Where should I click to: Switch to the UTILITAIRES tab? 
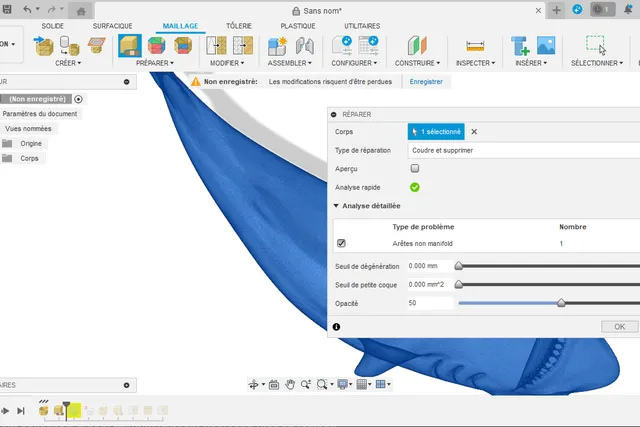tap(362, 26)
